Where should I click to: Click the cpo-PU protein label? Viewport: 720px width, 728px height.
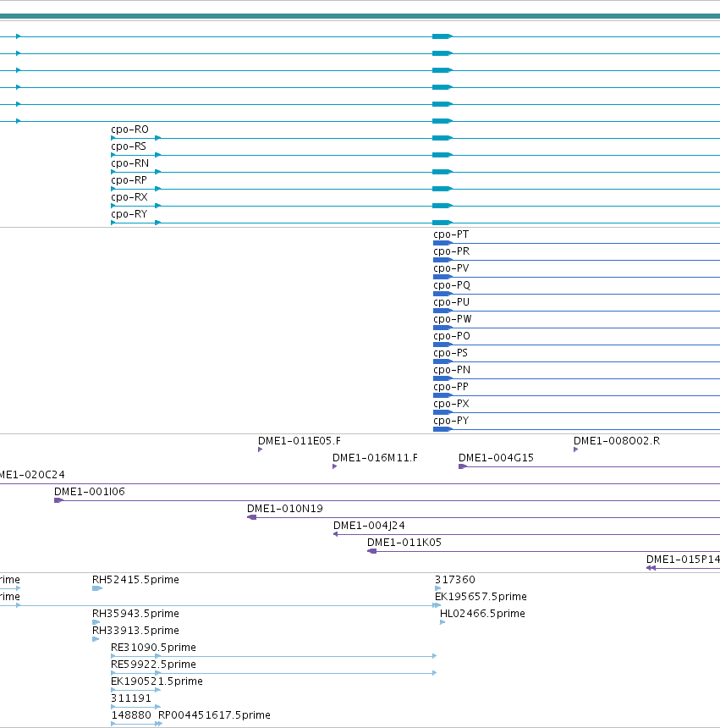coord(452,302)
